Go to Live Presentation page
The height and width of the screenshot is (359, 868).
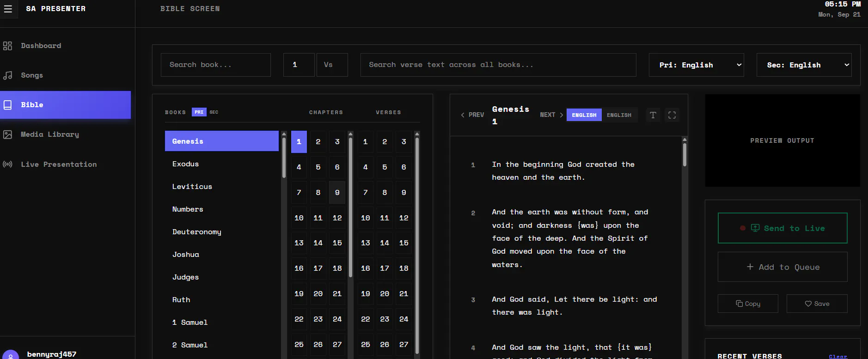pyautogui.click(x=65, y=164)
